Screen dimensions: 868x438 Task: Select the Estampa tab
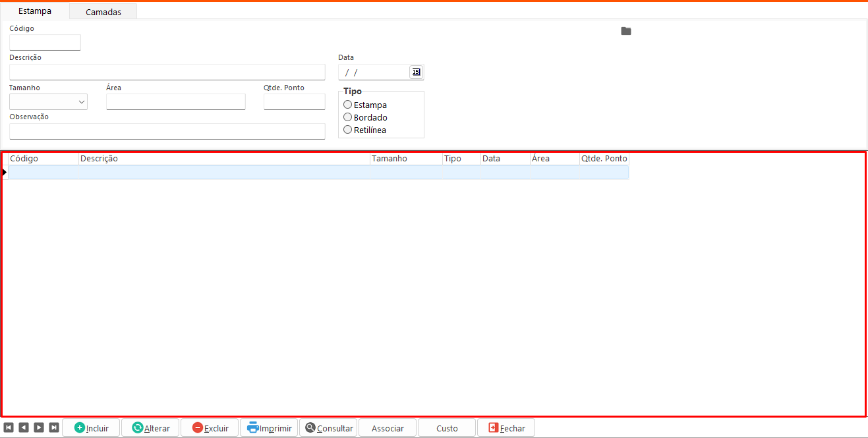point(35,11)
